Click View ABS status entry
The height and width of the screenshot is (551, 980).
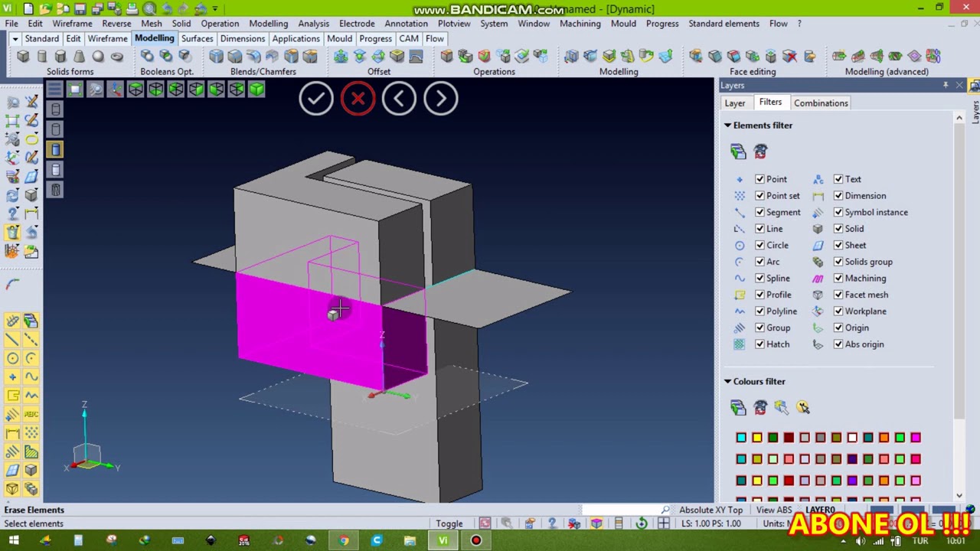click(774, 510)
